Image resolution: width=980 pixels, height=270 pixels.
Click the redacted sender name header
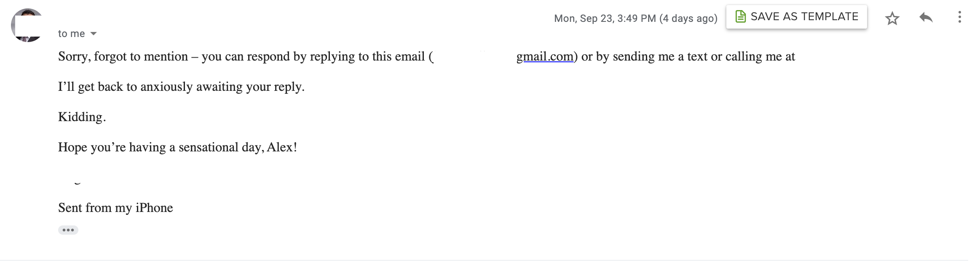[174, 18]
